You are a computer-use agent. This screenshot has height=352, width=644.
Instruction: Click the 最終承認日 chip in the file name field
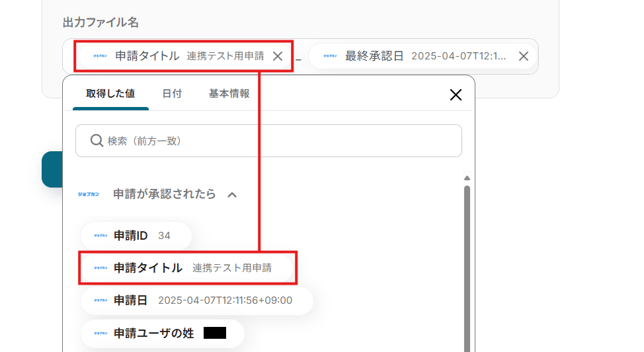pyautogui.click(x=423, y=56)
